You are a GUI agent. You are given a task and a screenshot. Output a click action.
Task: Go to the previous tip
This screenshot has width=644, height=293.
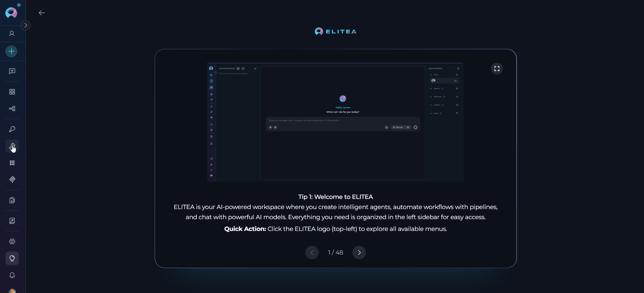click(312, 253)
